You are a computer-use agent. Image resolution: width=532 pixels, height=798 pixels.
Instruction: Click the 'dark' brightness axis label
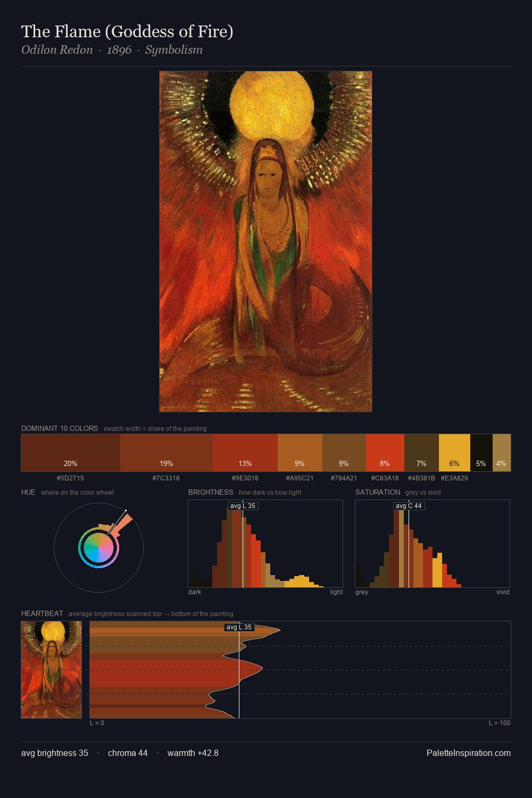(195, 592)
